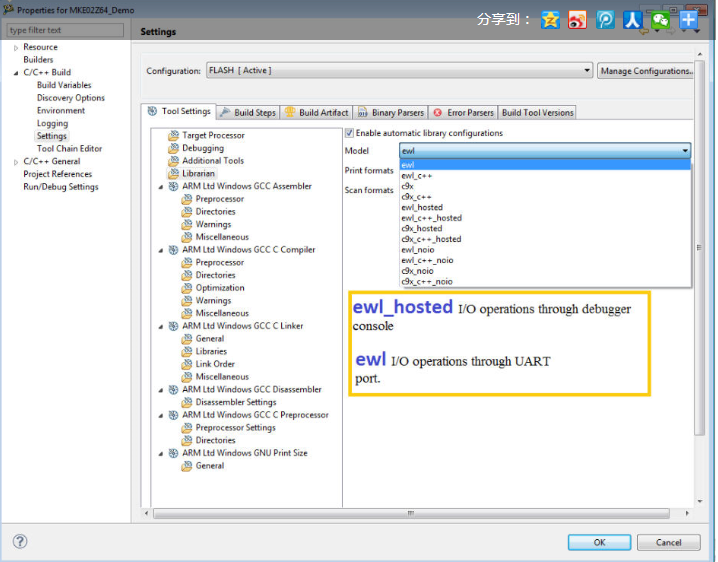Click the Disassembler Settings option icon
This screenshot has width=718, height=562.
pyautogui.click(x=187, y=402)
